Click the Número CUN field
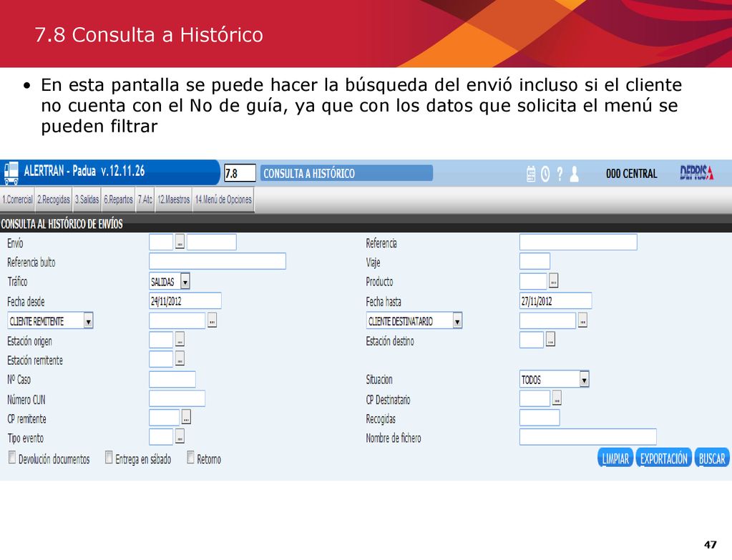 click(177, 398)
